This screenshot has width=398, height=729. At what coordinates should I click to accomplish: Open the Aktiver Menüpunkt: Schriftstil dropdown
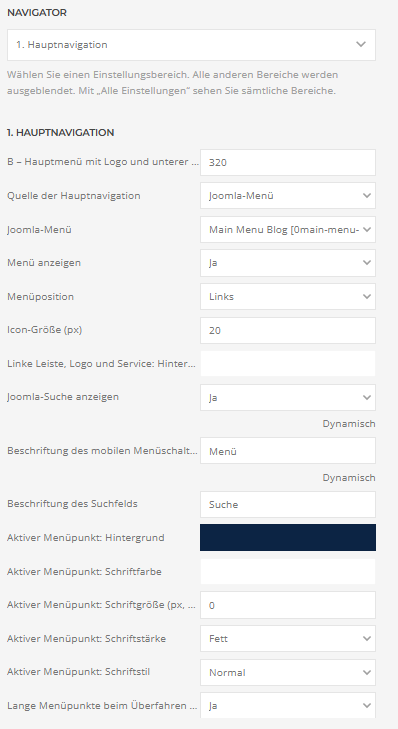(x=288, y=672)
